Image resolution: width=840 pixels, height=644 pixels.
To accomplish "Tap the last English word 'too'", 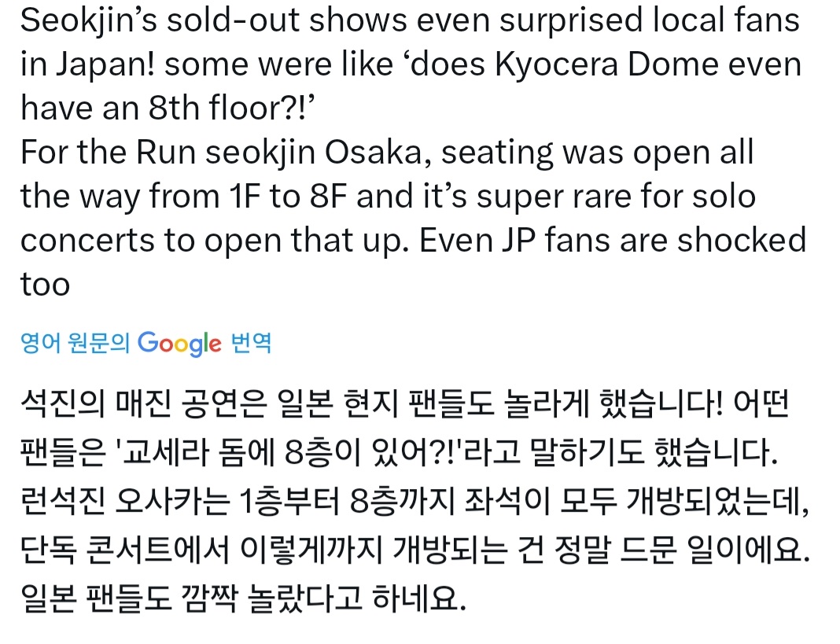I will point(45,284).
